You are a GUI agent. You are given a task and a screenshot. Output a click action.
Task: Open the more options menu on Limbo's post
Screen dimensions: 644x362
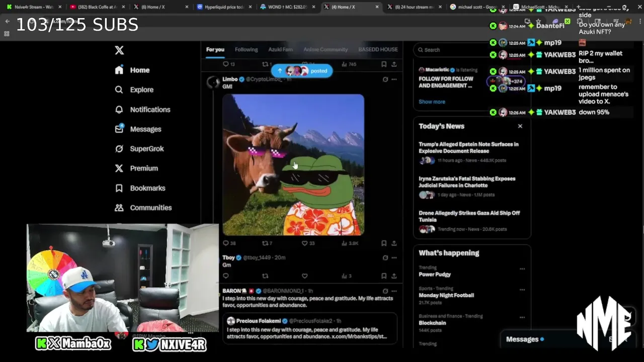(394, 79)
